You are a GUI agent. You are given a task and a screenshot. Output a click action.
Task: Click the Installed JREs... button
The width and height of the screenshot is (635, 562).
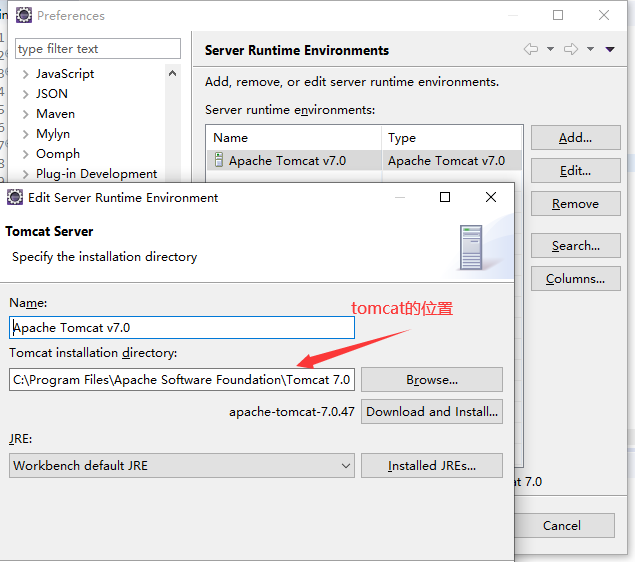pos(432,466)
